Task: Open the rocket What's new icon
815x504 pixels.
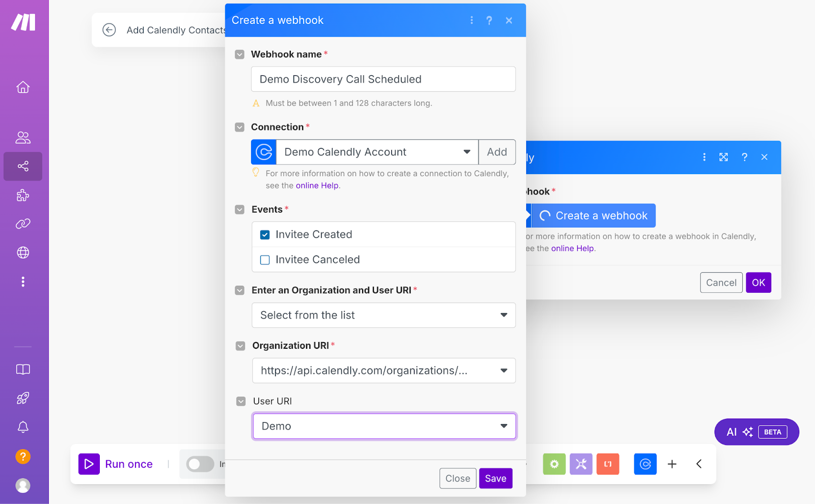Action: [x=23, y=398]
